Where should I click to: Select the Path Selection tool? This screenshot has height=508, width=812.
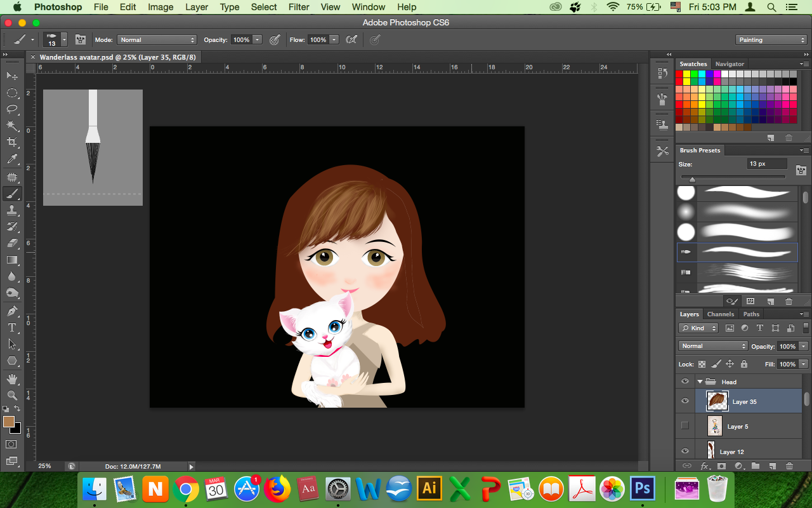tap(12, 344)
